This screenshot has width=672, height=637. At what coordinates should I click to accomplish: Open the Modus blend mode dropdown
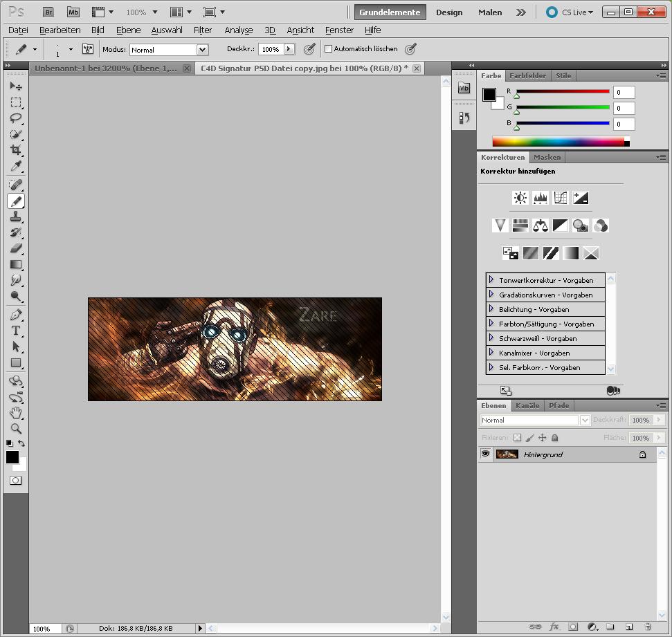(x=202, y=50)
